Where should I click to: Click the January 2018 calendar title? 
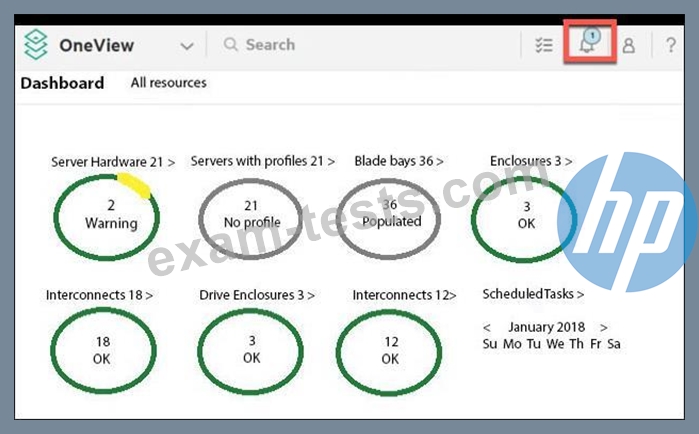pos(547,327)
